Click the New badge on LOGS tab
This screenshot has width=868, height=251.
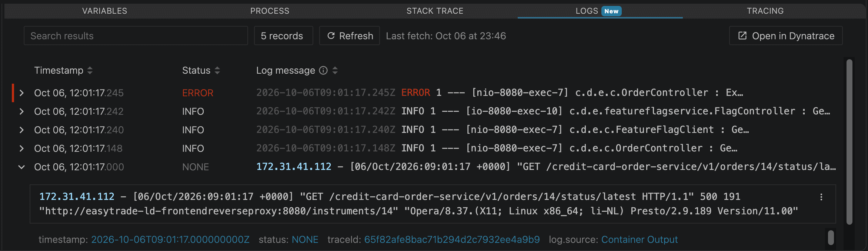coord(611,11)
